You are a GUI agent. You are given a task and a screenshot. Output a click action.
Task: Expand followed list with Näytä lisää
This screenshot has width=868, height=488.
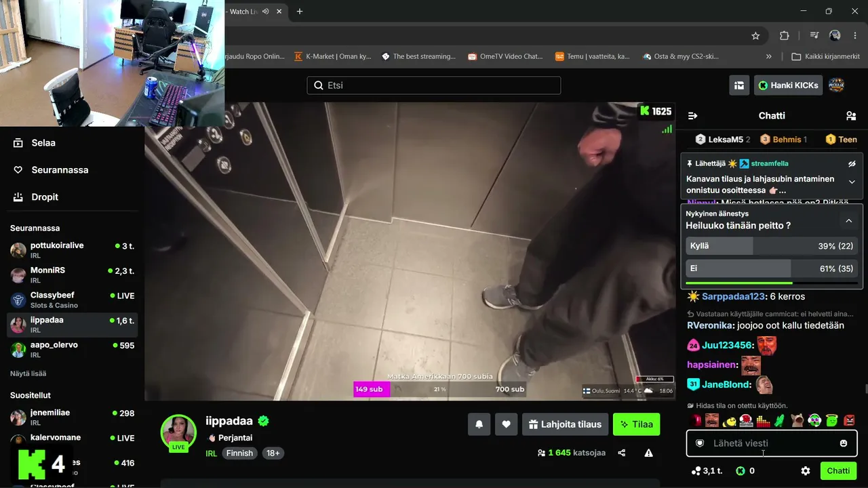click(x=28, y=373)
